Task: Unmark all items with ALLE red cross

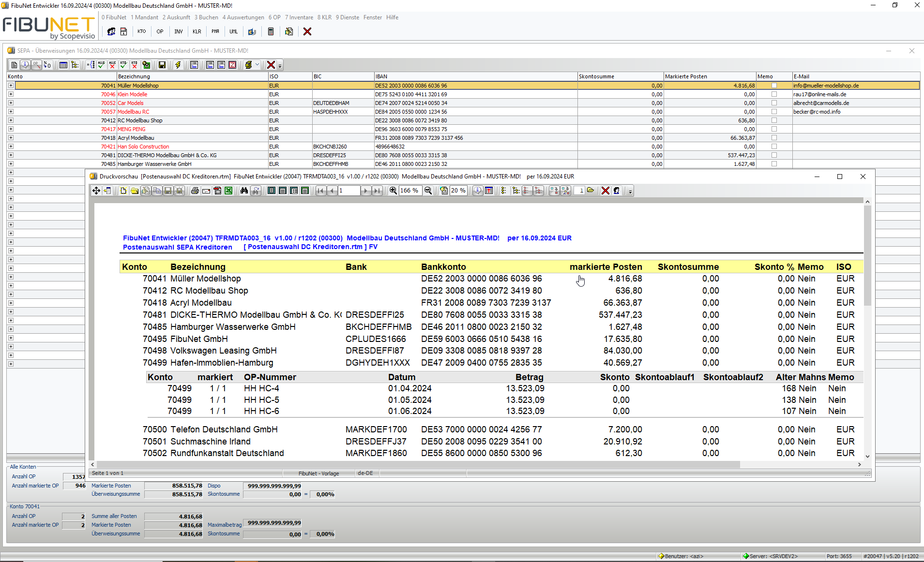Action: (x=112, y=65)
